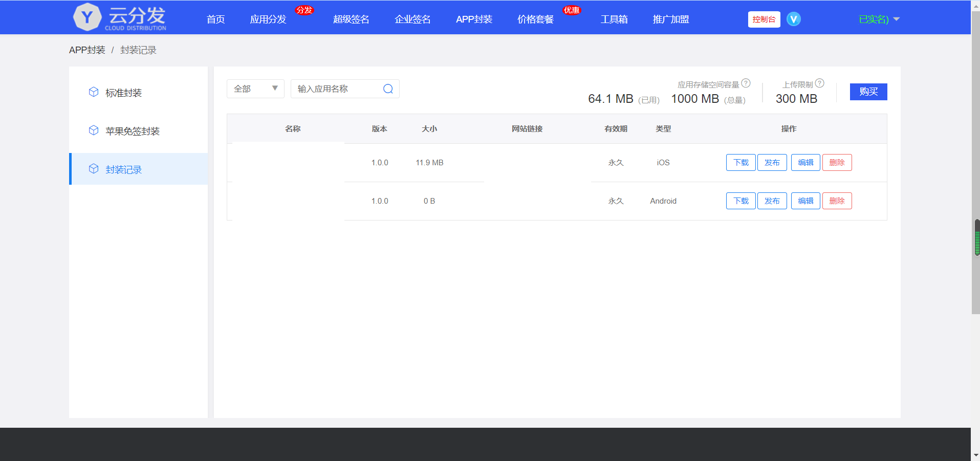Expand the 已实名 account dropdown
Image resolution: width=980 pixels, height=461 pixels.
point(878,19)
